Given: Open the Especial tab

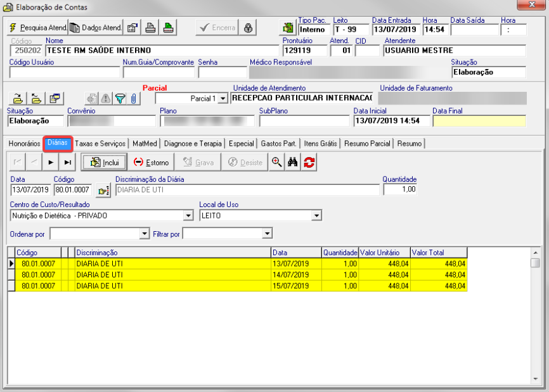Looking at the screenshot, I should (242, 144).
